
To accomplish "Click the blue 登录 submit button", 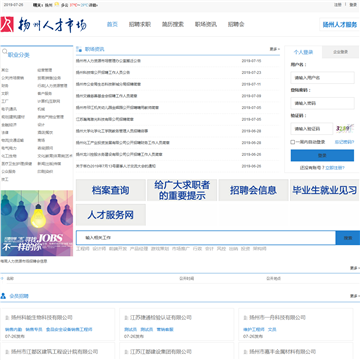I will tap(322, 155).
